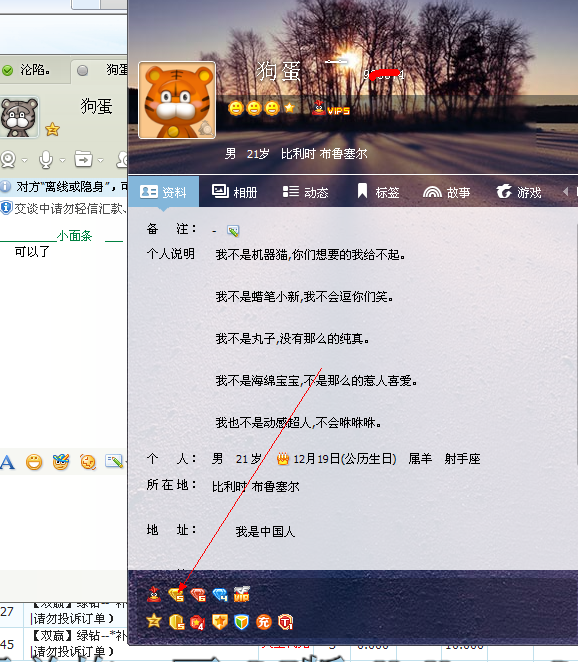Open the webcam options dropdown arrow
The width and height of the screenshot is (578, 662).
pos(24,160)
